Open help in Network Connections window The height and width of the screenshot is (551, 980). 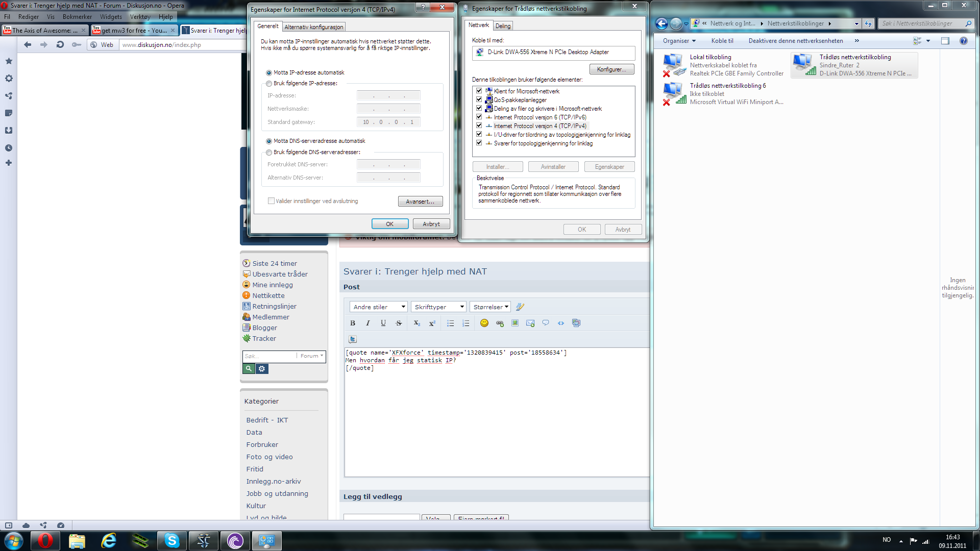click(x=963, y=41)
